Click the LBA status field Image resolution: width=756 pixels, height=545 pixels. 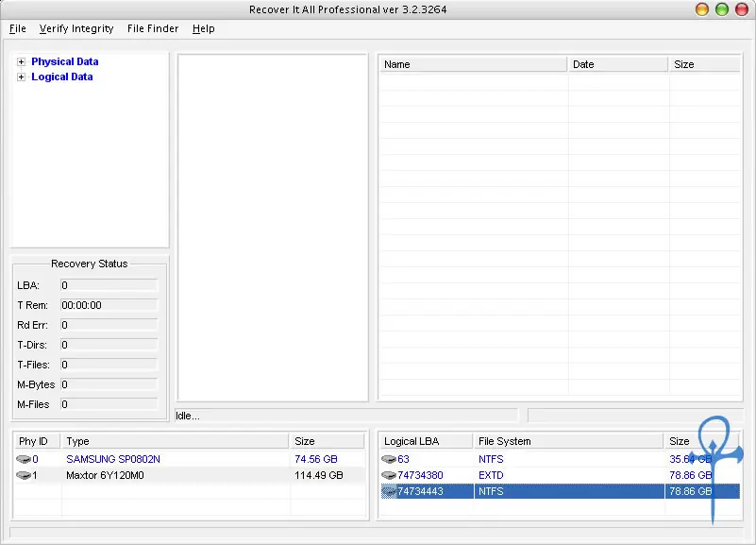[x=109, y=285]
